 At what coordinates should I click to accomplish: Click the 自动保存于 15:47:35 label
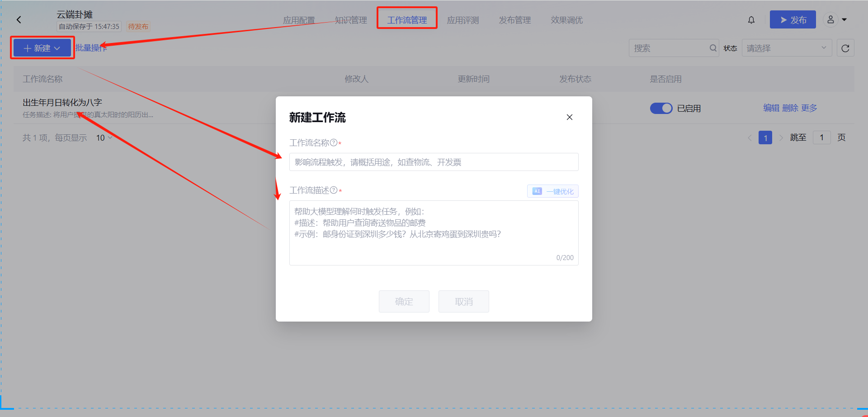pyautogui.click(x=89, y=27)
